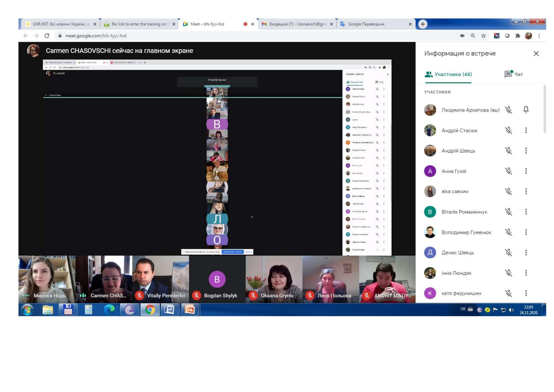Screen dimensions: 554x392
Task: Mute Денис Швець's microphone
Action: (508, 252)
